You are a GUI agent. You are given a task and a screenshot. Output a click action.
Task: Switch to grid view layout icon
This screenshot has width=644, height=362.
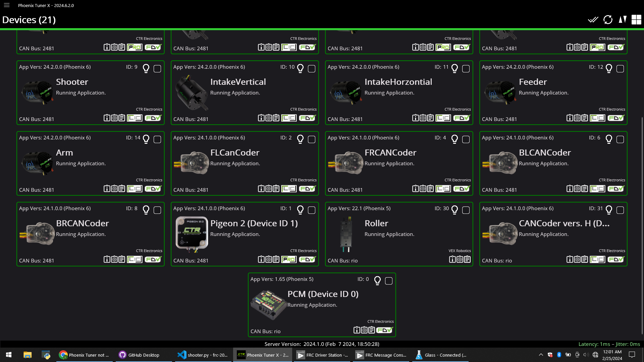point(636,20)
